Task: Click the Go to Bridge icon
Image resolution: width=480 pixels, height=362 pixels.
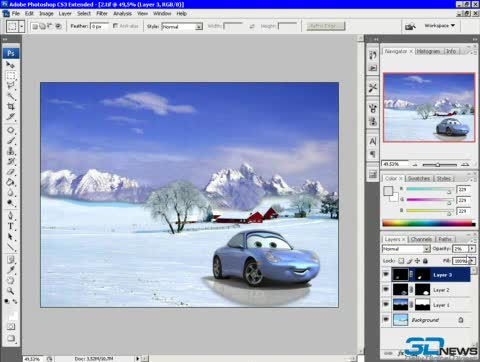Action: pyautogui.click(x=410, y=26)
